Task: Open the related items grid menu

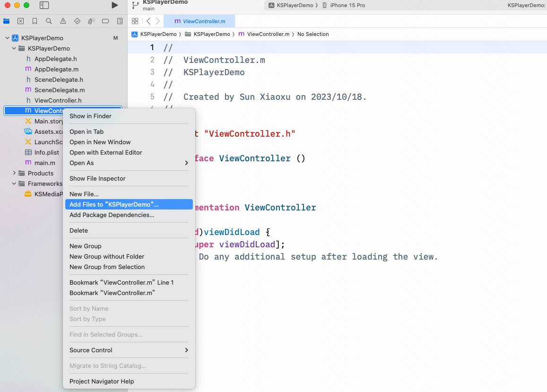Action: click(x=135, y=21)
